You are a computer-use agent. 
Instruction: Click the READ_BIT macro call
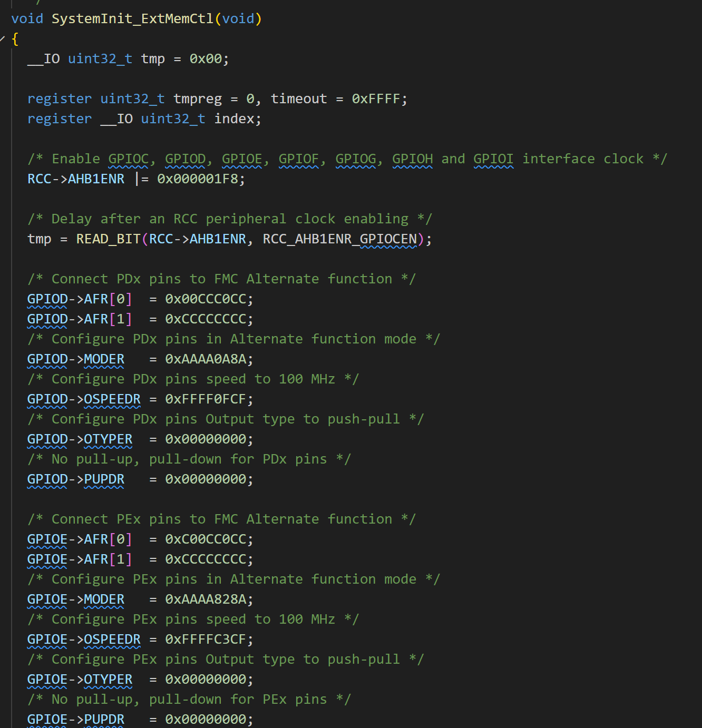click(108, 239)
